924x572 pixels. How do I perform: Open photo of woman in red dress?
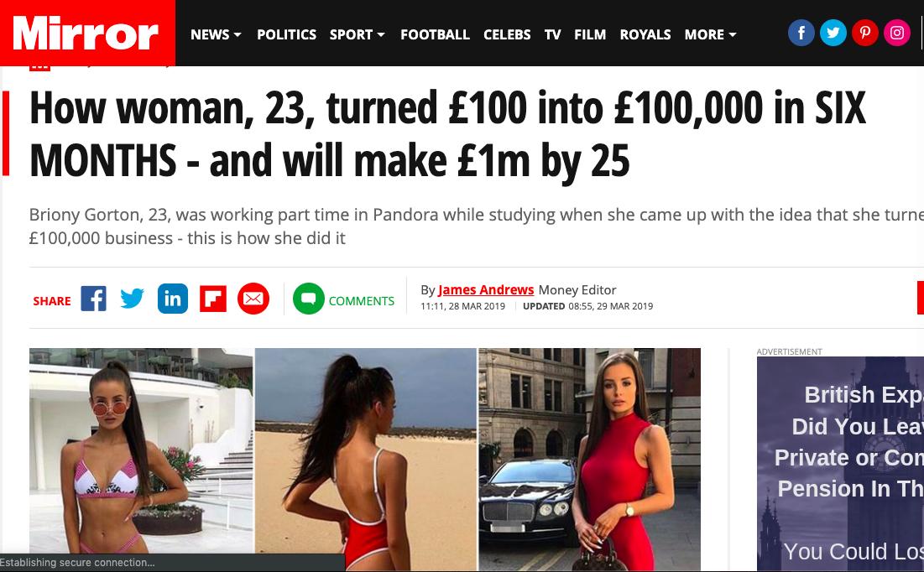(589, 460)
